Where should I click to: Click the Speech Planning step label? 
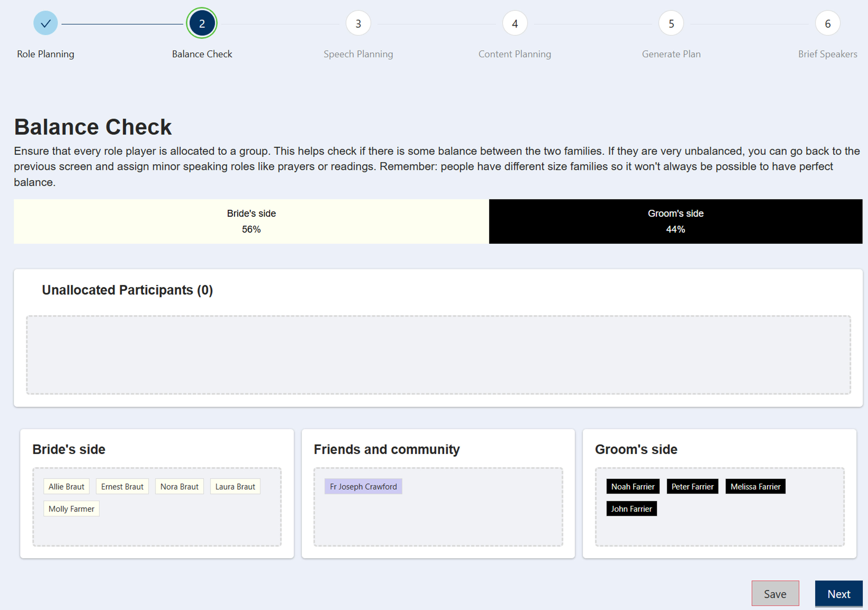pyautogui.click(x=359, y=54)
